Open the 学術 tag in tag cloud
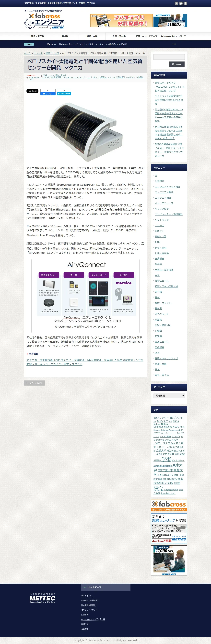The height and width of the screenshot is (644, 211). [166, 459]
